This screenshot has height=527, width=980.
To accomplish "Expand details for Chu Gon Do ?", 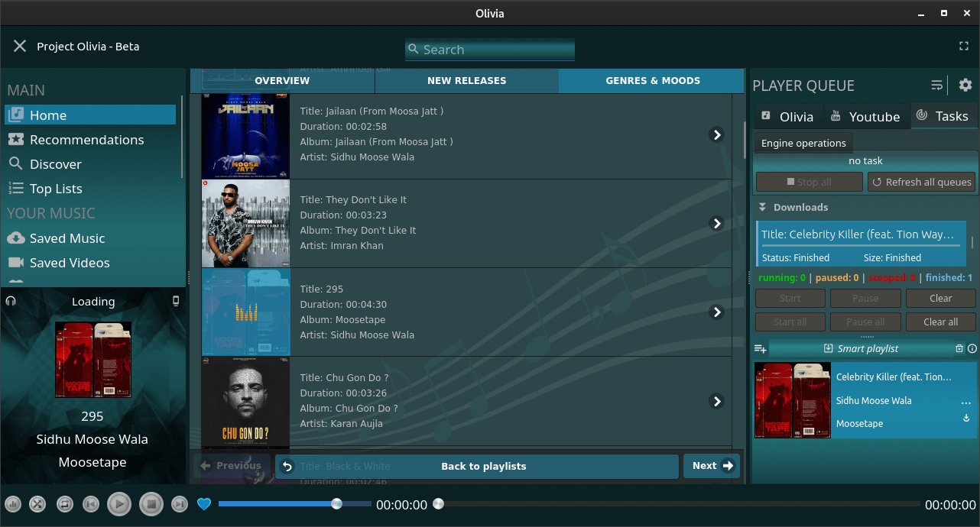I will [x=716, y=401].
